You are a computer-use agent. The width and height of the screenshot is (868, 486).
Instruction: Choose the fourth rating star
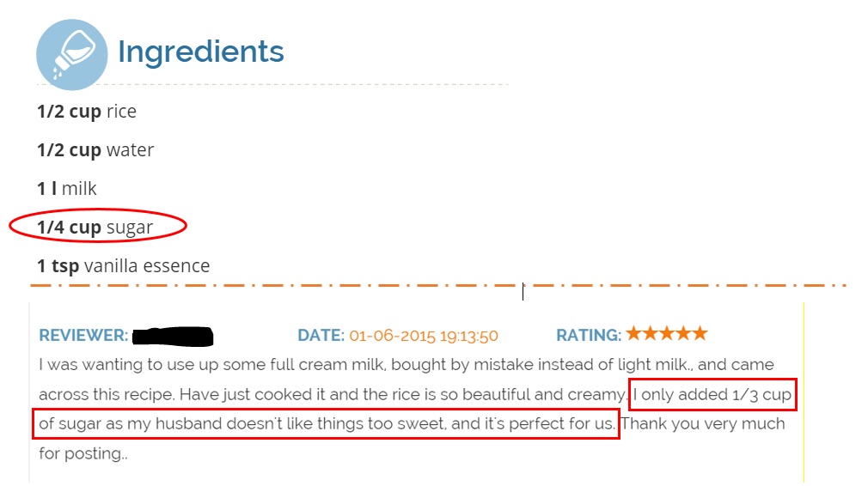pos(683,333)
